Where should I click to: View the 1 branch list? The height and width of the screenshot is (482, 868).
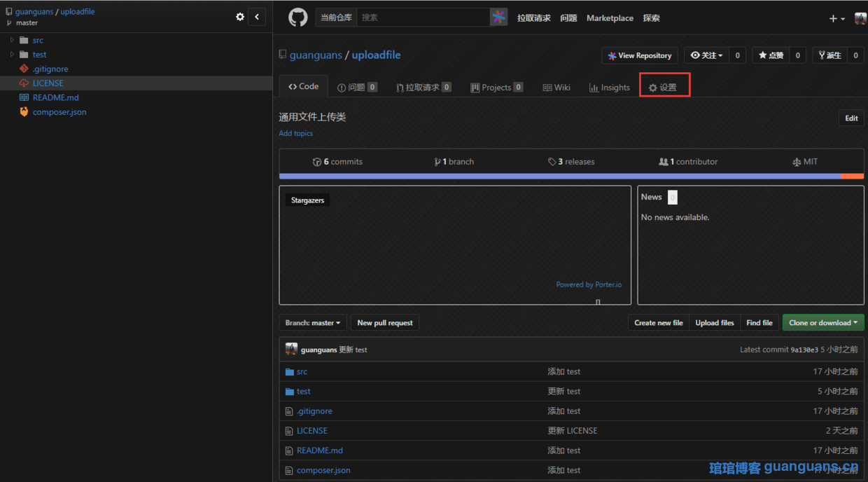tap(454, 162)
